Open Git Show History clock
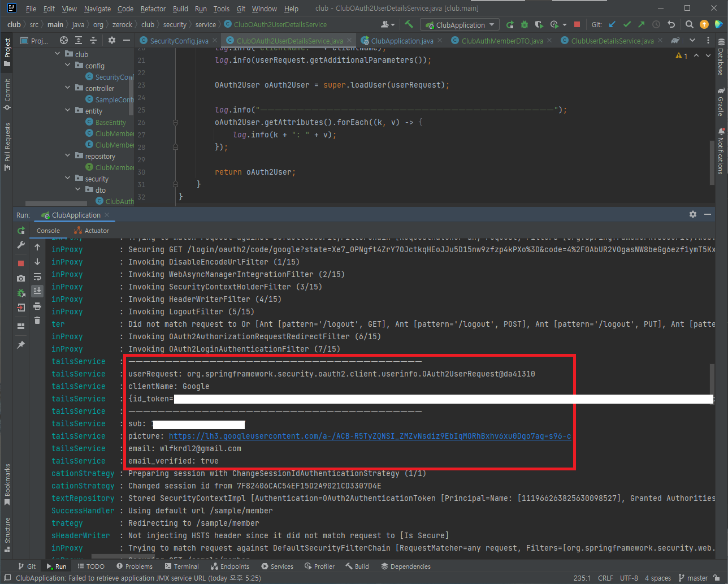Viewport: 728px width, 584px height. (656, 24)
